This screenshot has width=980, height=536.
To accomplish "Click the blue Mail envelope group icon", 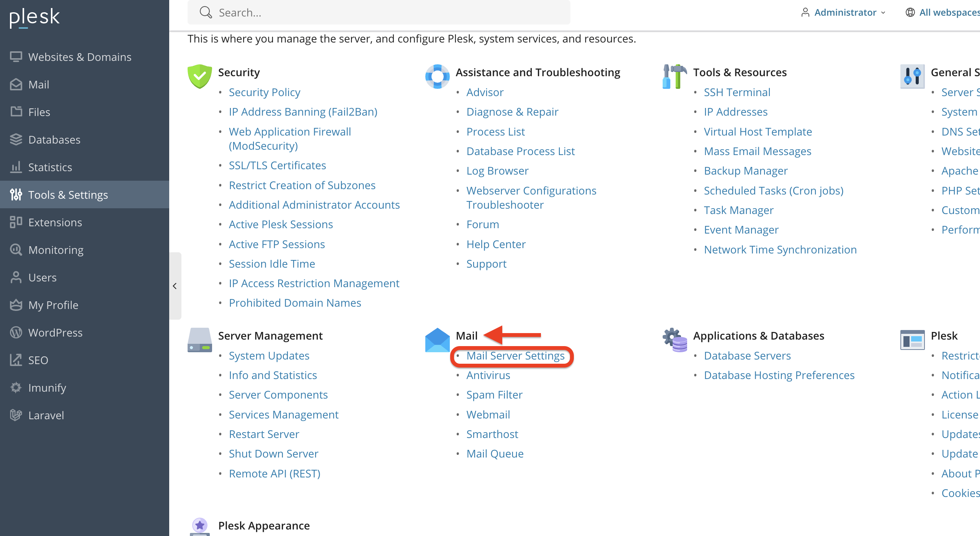I will click(437, 340).
